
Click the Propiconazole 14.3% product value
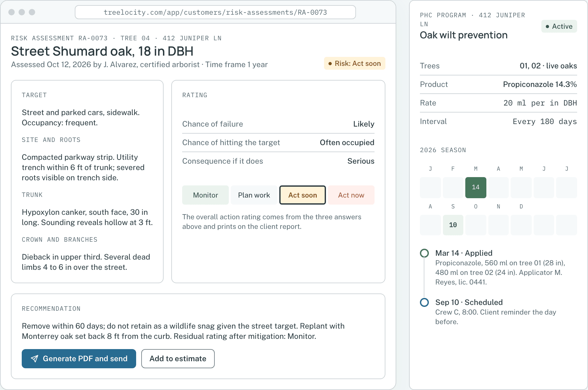(x=540, y=84)
